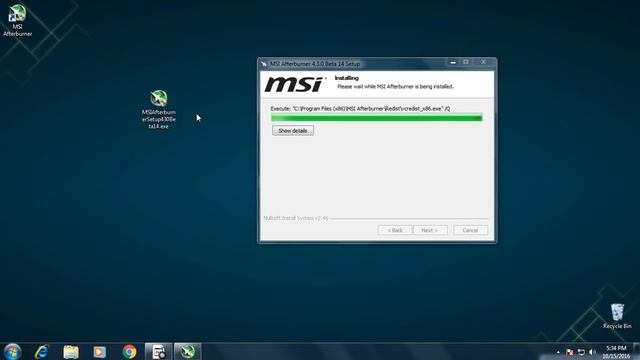Minimize the MSI Afterburner Setup window
The width and height of the screenshot is (640, 360).
coord(453,62)
